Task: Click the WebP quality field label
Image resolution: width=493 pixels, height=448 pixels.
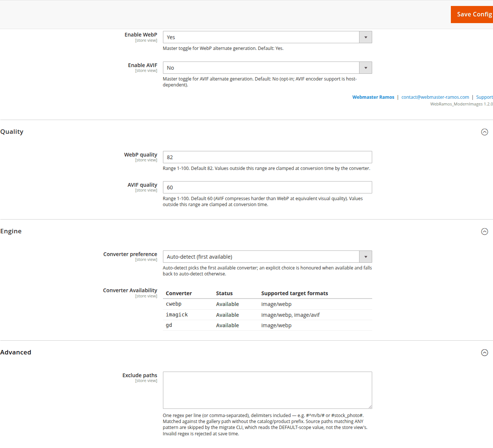Action: 141,155
